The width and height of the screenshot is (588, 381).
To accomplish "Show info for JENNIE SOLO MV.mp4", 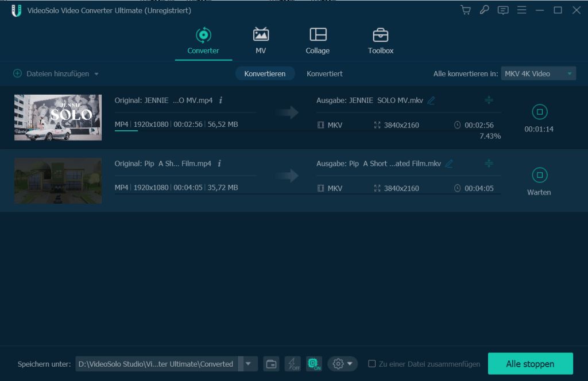I will (x=220, y=100).
